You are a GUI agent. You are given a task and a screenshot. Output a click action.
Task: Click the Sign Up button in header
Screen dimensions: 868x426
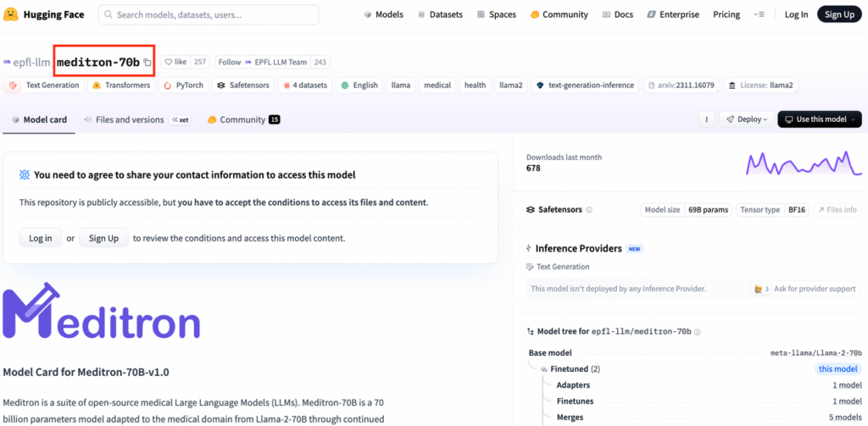coord(839,14)
